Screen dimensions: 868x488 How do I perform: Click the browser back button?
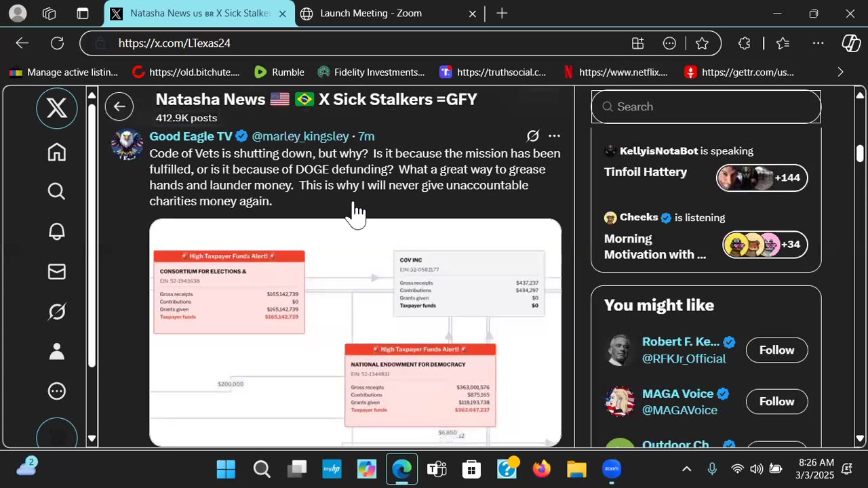22,43
